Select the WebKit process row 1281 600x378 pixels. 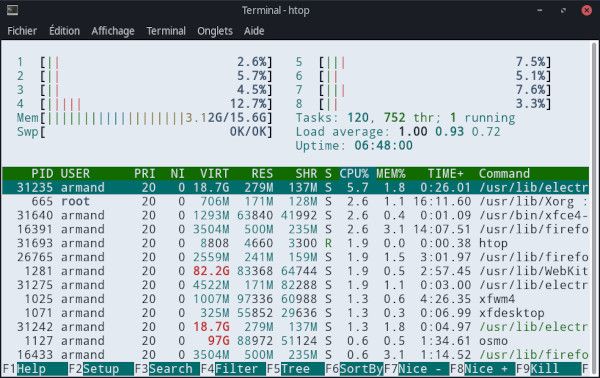coord(295,271)
